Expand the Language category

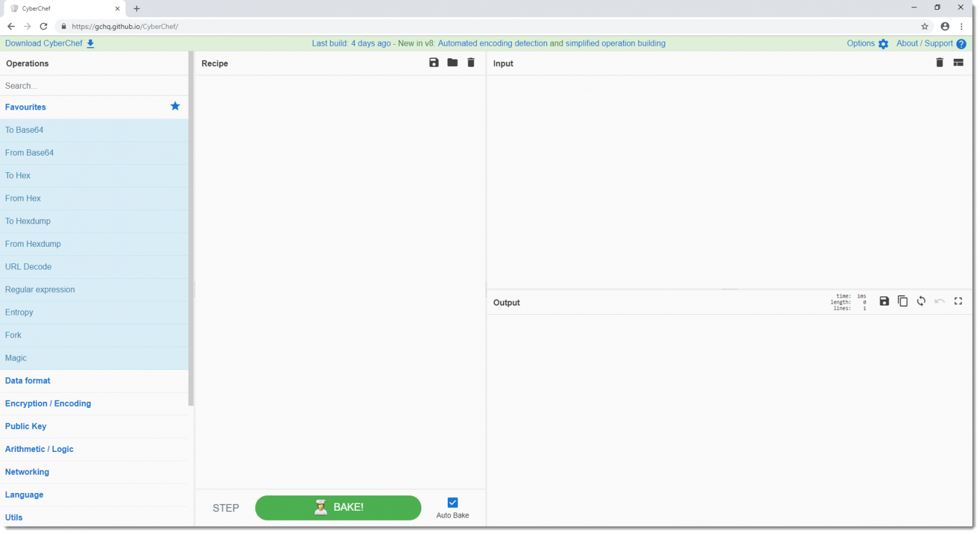point(94,495)
